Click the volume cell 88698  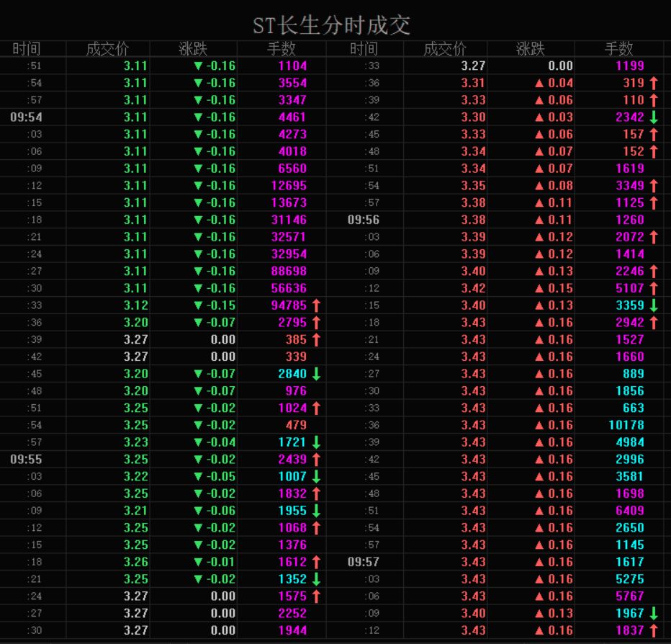click(289, 271)
